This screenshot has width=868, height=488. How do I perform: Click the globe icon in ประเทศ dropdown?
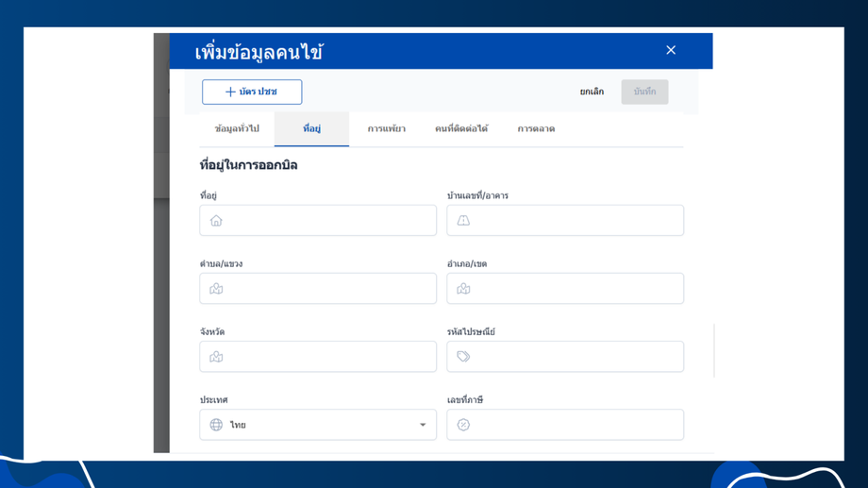tap(216, 425)
